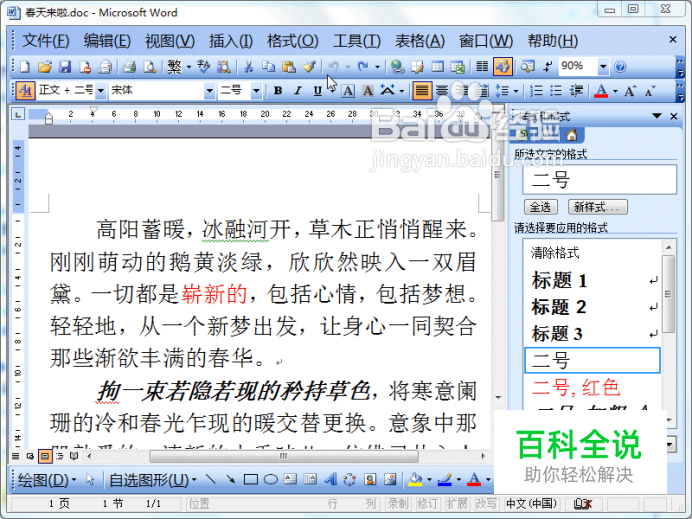Create a new blank document
The height and width of the screenshot is (519, 692).
click(x=25, y=67)
